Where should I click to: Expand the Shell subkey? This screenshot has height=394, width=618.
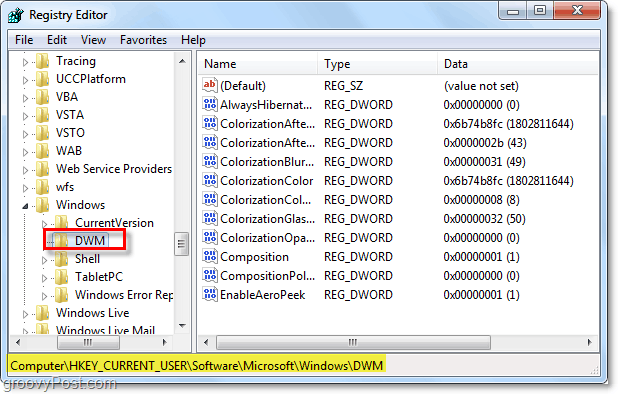click(x=45, y=260)
